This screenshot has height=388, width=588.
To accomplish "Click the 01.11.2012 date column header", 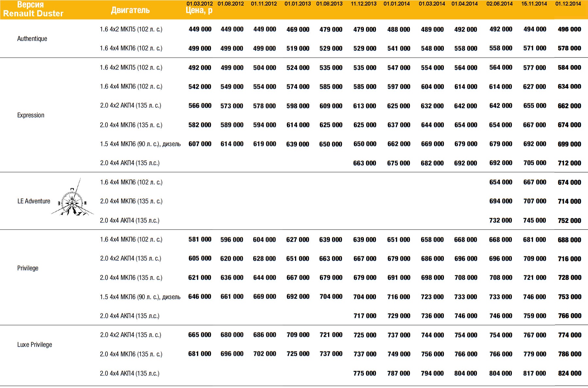I will pyautogui.click(x=264, y=4).
